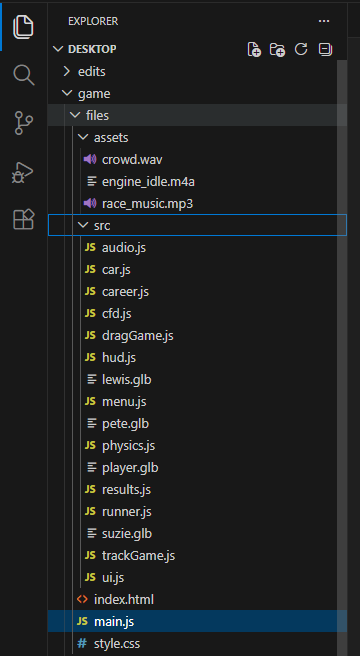Viewport: 360px width, 656px height.
Task: Open the Explorer view in activity bar
Action: click(x=23, y=27)
